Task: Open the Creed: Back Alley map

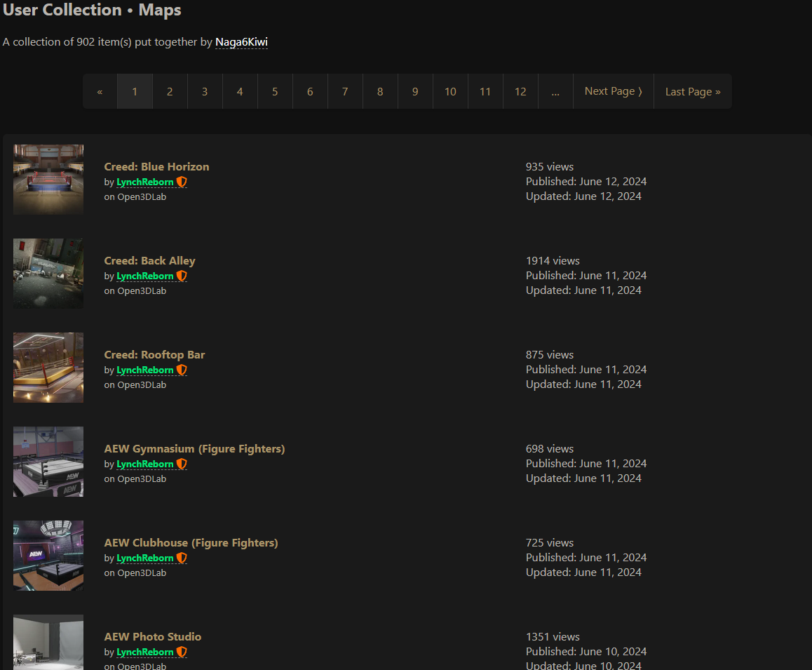Action: 149,261
